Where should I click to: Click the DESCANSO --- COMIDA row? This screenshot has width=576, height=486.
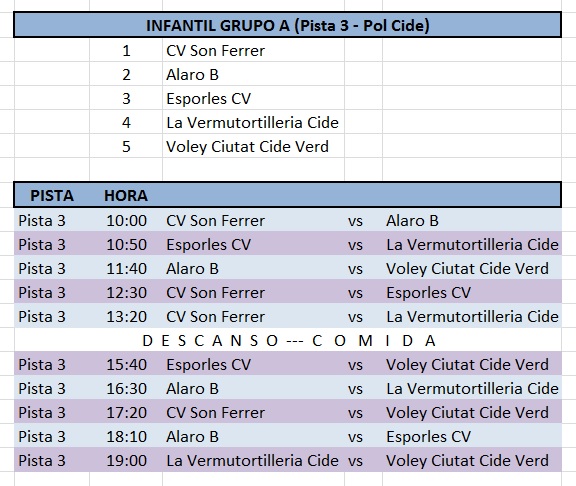click(288, 341)
